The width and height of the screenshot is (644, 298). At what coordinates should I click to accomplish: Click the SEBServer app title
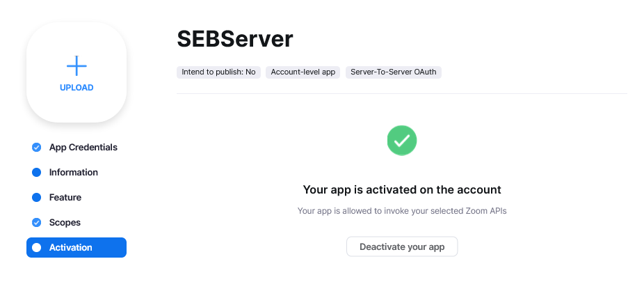[235, 39]
